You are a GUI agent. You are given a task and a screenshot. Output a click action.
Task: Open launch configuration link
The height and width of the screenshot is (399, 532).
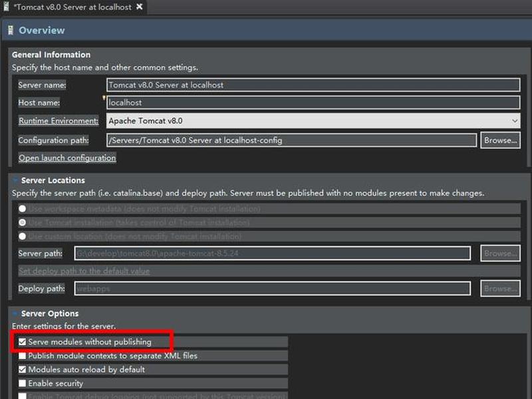(x=67, y=158)
